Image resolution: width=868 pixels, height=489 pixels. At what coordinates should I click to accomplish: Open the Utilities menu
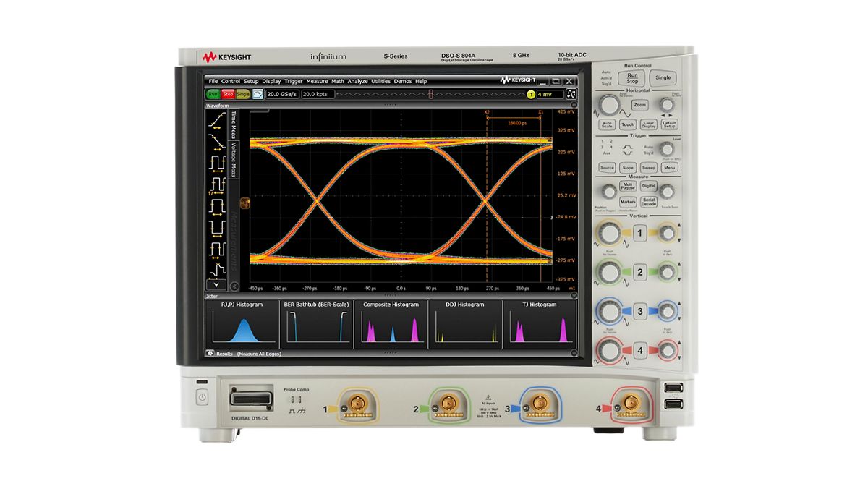tap(380, 81)
